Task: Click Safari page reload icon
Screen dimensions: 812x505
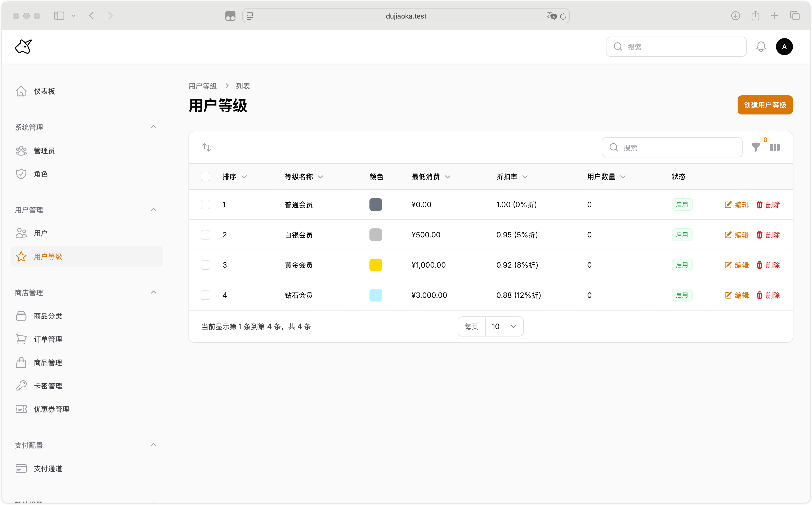Action: (x=563, y=16)
